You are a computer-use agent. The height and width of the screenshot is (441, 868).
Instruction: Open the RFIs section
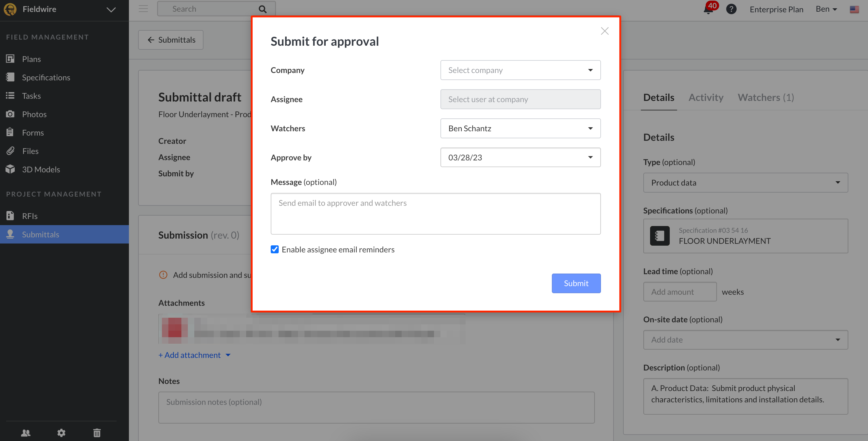click(x=29, y=216)
